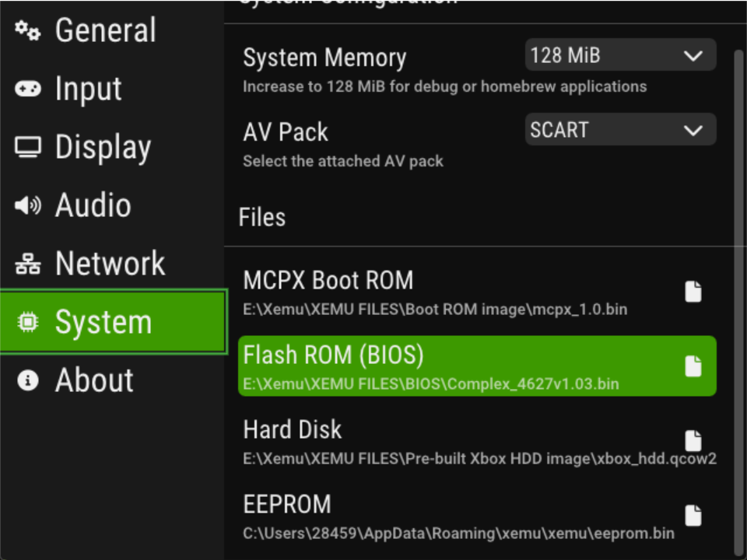Viewport: 747px width, 560px height.
Task: Click the info icon beside About
Action: [28, 380]
